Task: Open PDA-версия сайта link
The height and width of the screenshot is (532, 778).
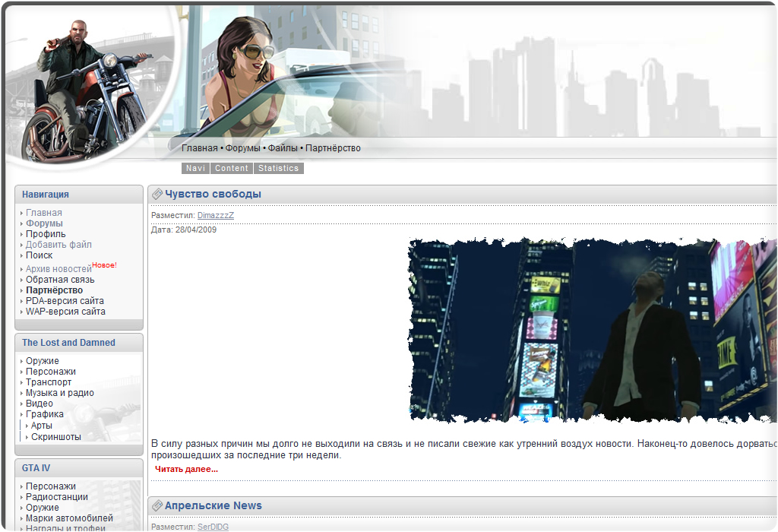Action: coord(65,301)
